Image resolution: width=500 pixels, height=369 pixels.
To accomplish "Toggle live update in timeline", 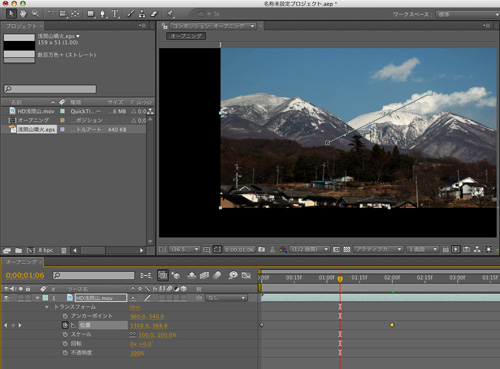I will [x=163, y=275].
